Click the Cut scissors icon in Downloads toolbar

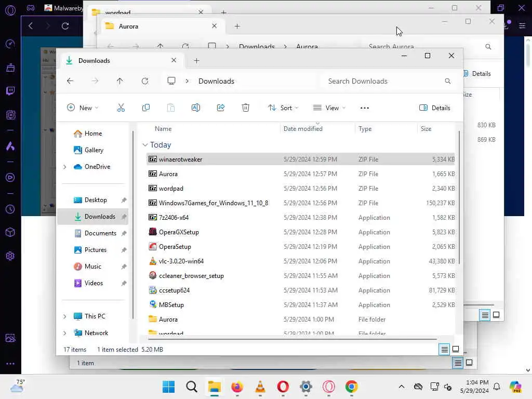click(121, 108)
